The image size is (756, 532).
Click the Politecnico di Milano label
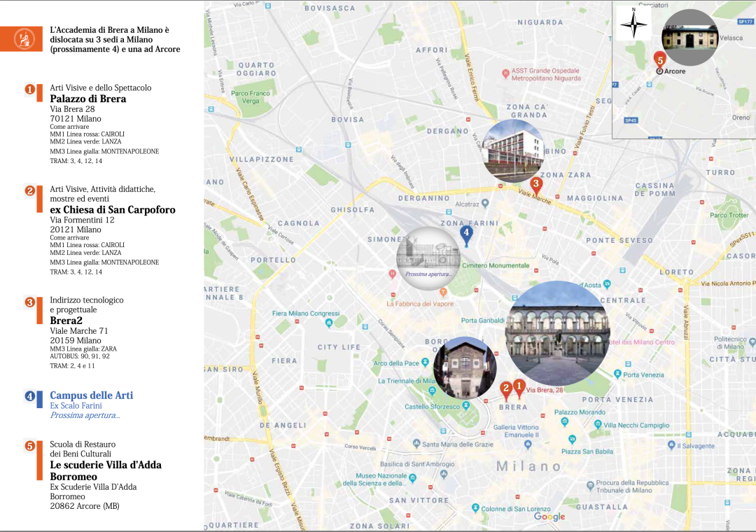click(x=730, y=342)
